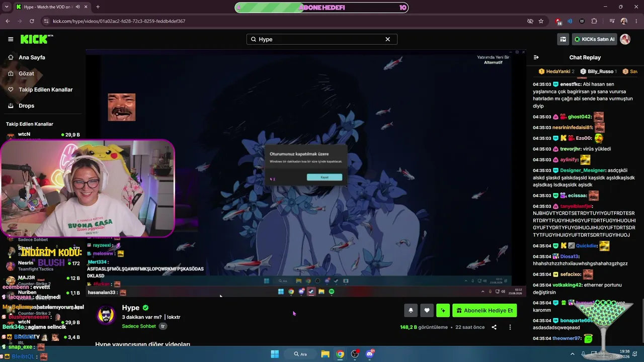
Task: Open Discord from the taskbar
Action: pos(370,354)
